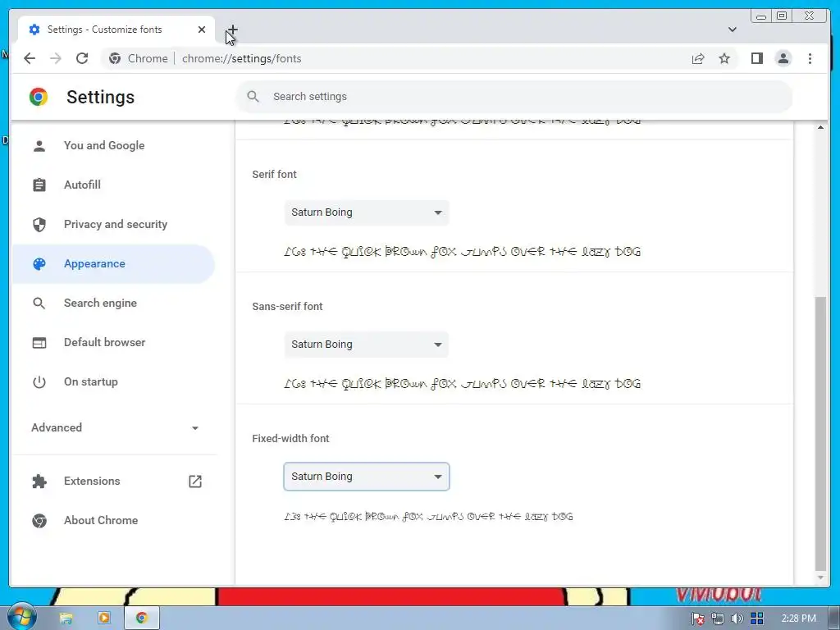Click the power icon for On startup
840x630 pixels.
tap(39, 382)
